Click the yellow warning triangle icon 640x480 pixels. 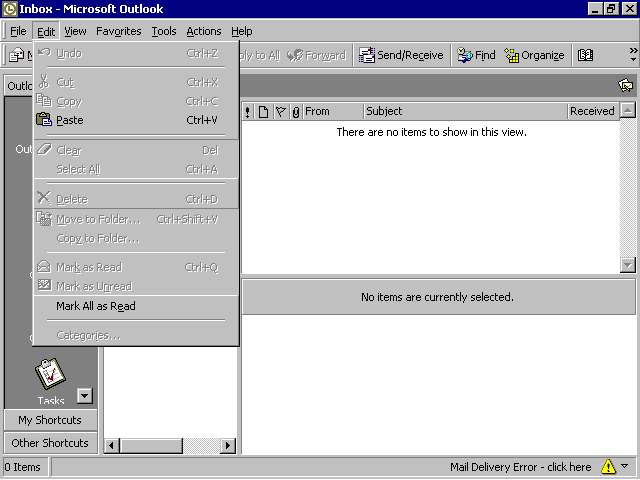(608, 466)
